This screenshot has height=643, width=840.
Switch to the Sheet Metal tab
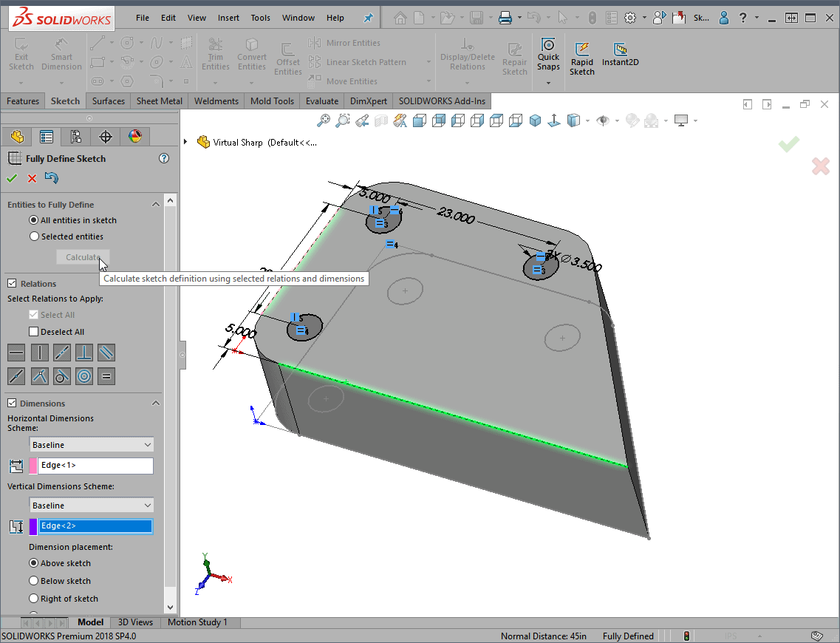[x=159, y=101]
